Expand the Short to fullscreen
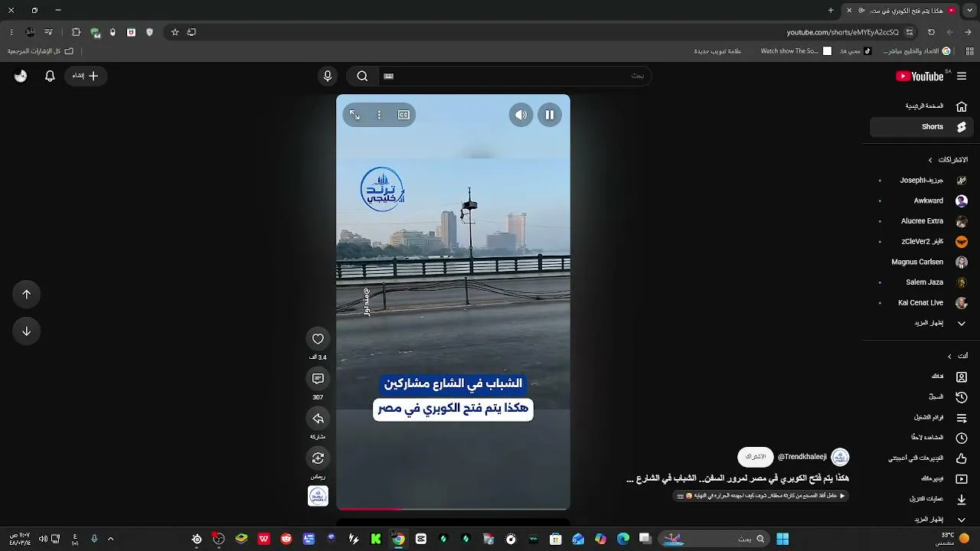Screen dimensions: 980x551 [354, 115]
